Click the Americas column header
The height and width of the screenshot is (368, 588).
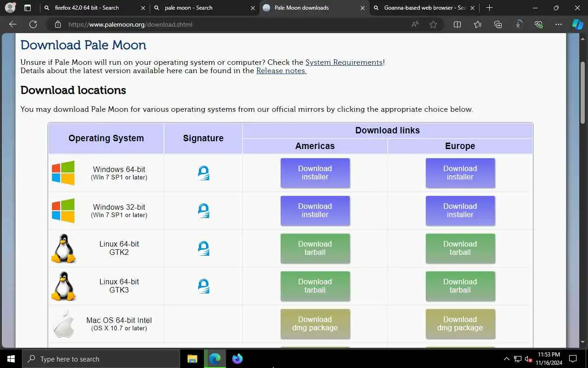(315, 146)
